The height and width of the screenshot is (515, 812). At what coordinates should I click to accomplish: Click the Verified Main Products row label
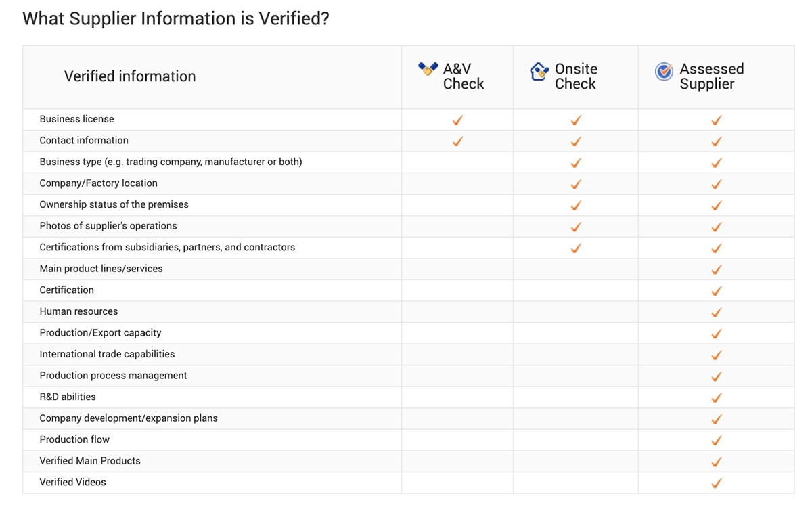point(90,461)
